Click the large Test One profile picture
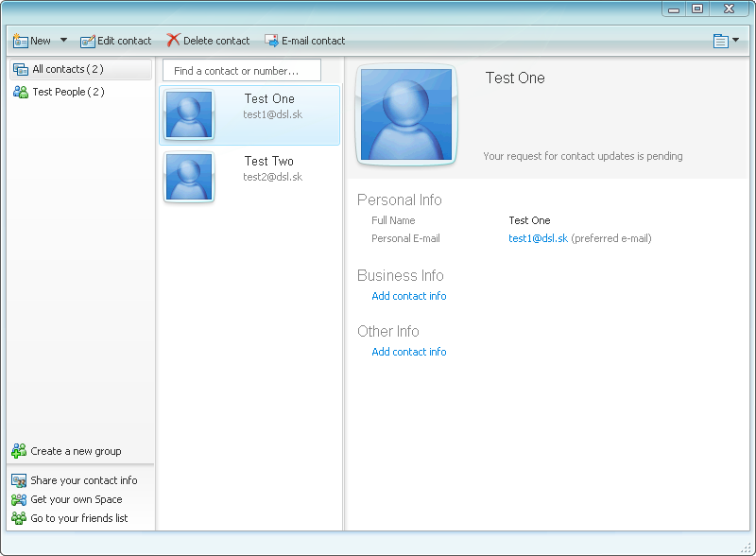This screenshot has width=756, height=556. pos(406,114)
